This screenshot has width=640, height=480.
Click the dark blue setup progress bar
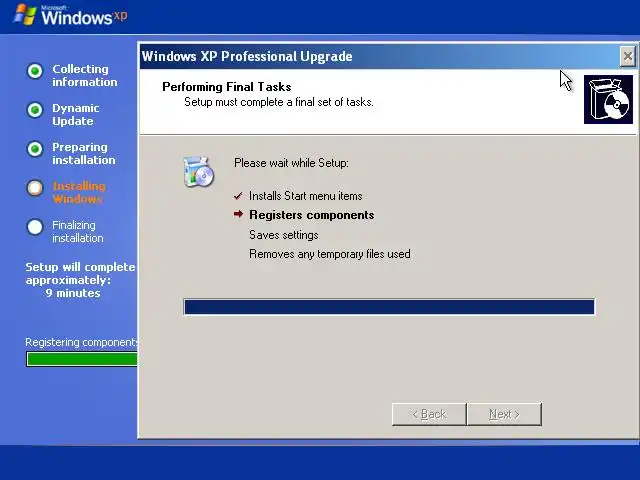pos(389,307)
